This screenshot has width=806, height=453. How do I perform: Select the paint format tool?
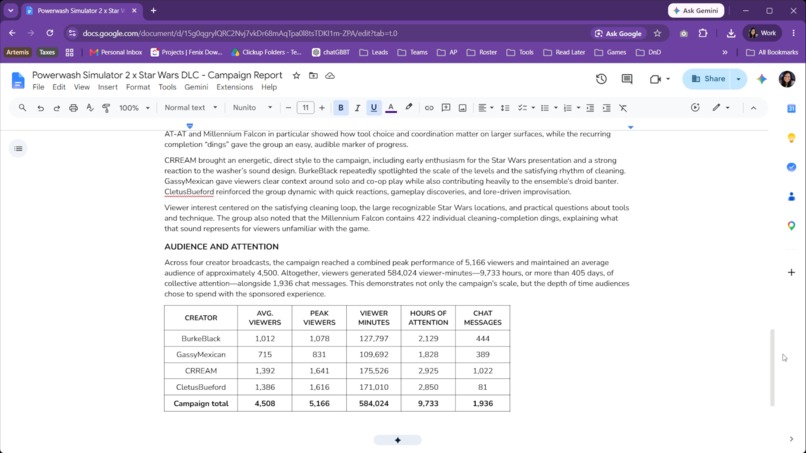pos(106,108)
